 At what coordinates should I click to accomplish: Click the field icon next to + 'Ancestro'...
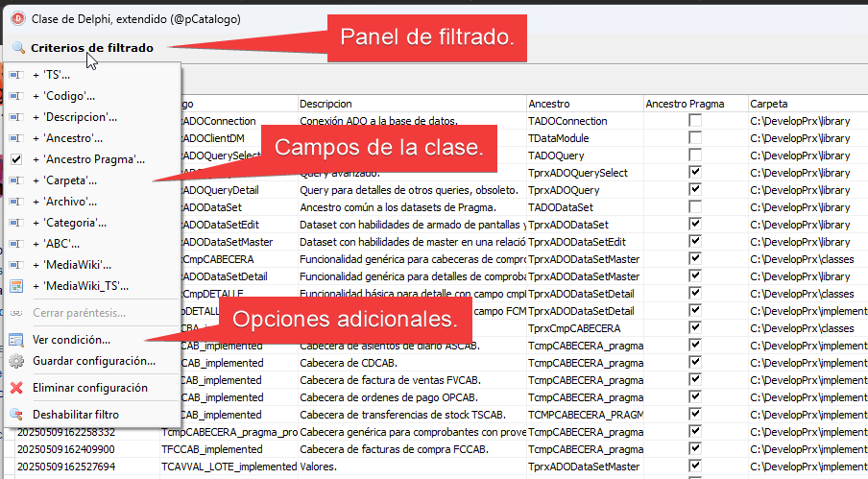[x=16, y=137]
